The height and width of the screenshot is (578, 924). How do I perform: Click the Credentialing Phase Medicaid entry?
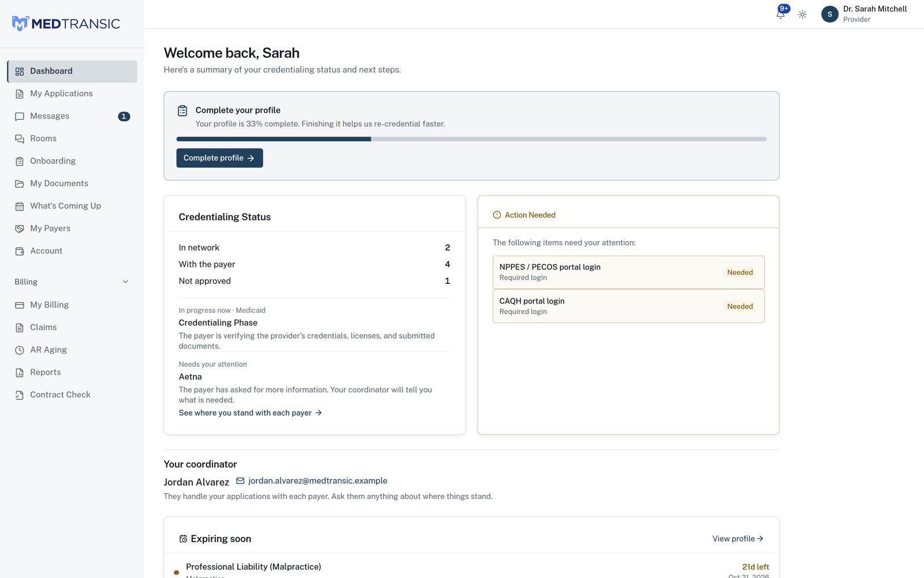point(314,328)
